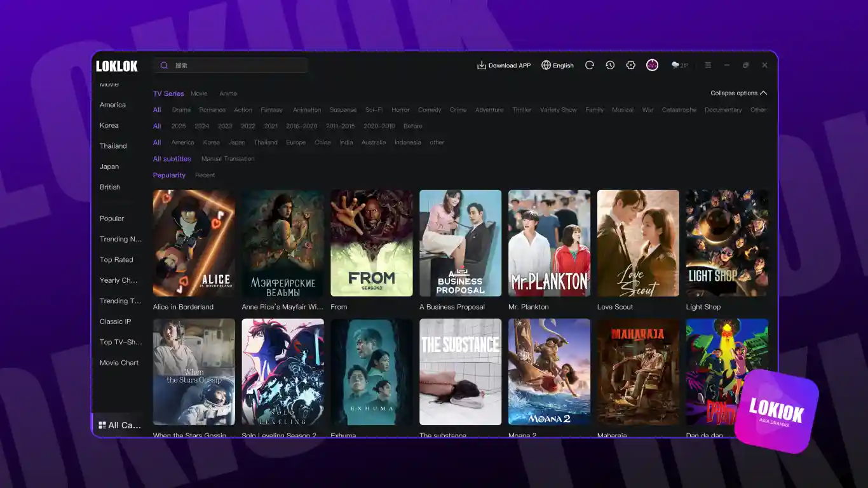Open Top TV-Sh... in the sidebar

pos(121,342)
